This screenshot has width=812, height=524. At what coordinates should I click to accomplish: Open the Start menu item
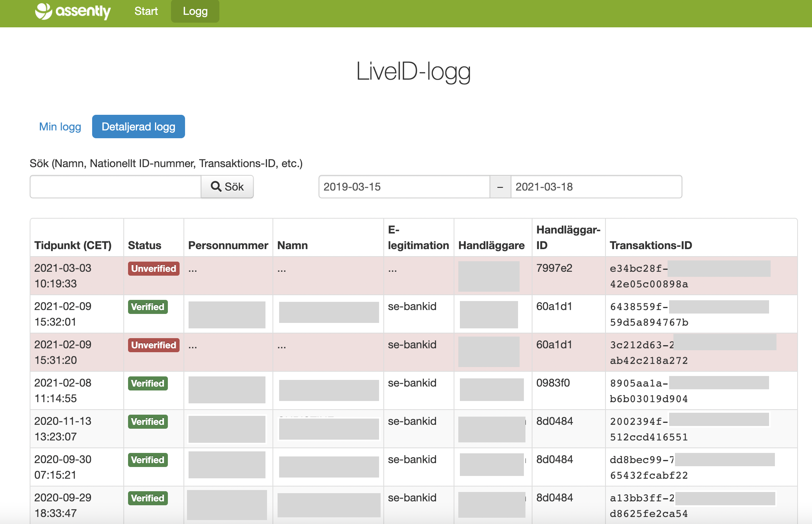pyautogui.click(x=146, y=11)
